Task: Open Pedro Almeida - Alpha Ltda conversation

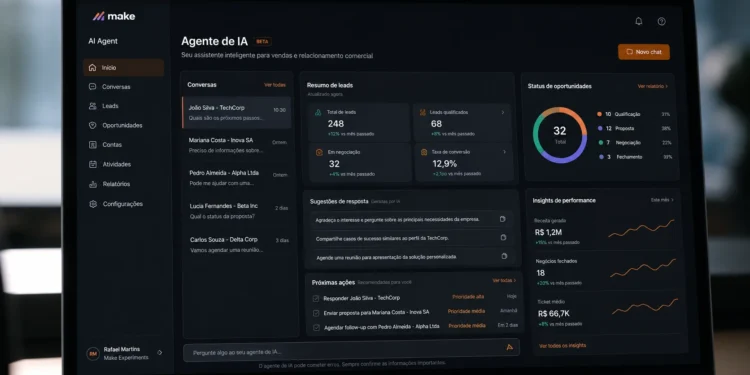Action: coord(238,178)
